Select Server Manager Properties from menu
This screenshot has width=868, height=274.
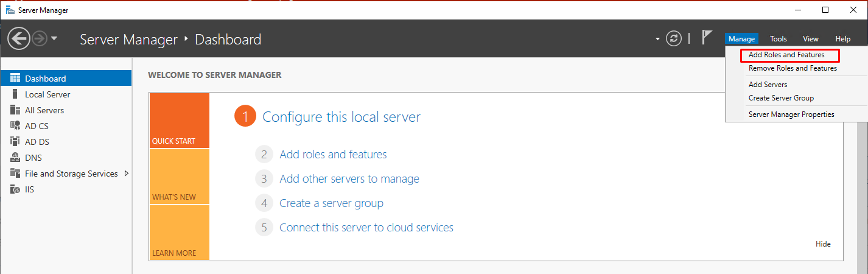point(791,114)
